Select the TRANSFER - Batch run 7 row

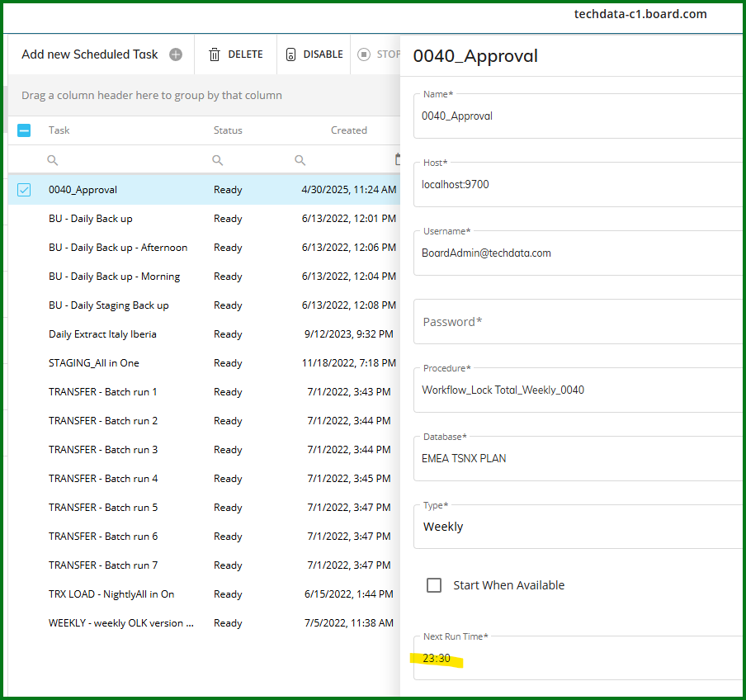pos(204,565)
